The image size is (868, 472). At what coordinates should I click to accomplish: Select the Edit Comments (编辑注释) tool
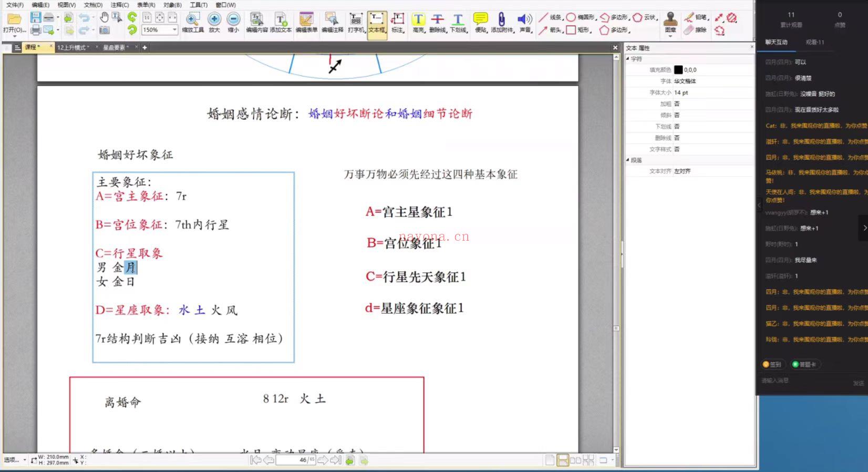coord(332,23)
